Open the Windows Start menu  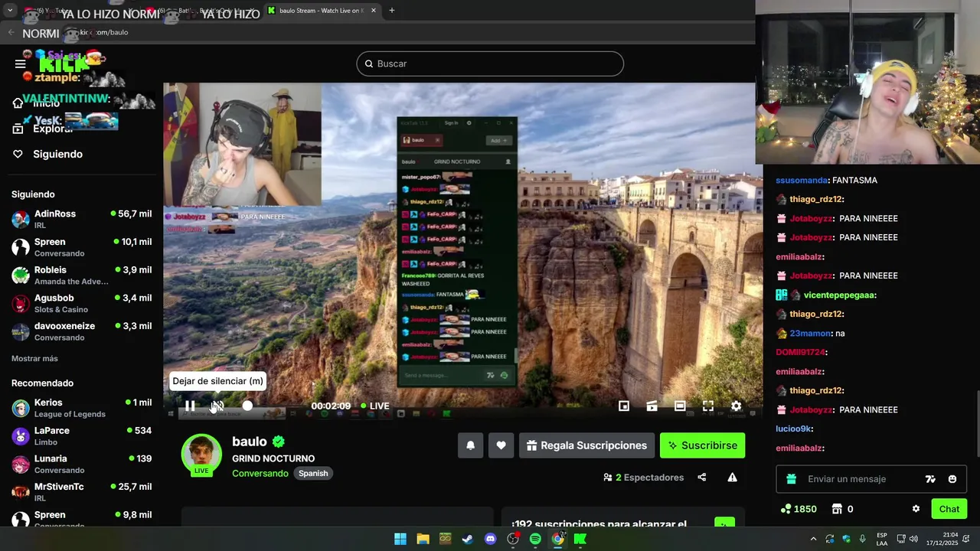(400, 539)
